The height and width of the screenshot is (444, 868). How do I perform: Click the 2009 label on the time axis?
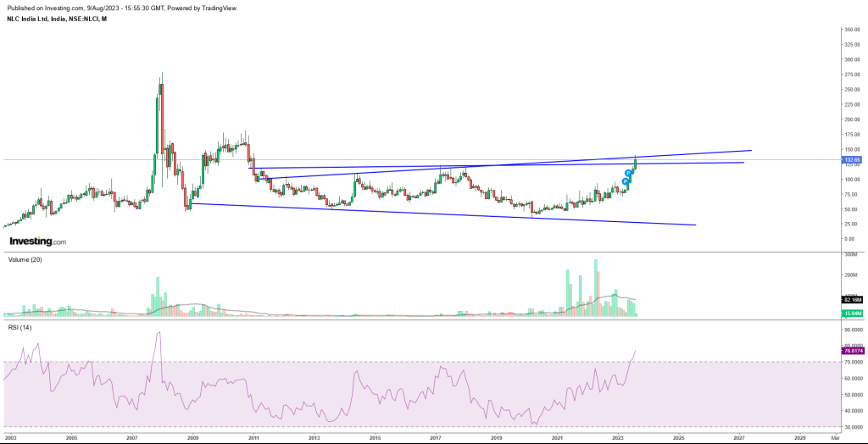pos(192,438)
